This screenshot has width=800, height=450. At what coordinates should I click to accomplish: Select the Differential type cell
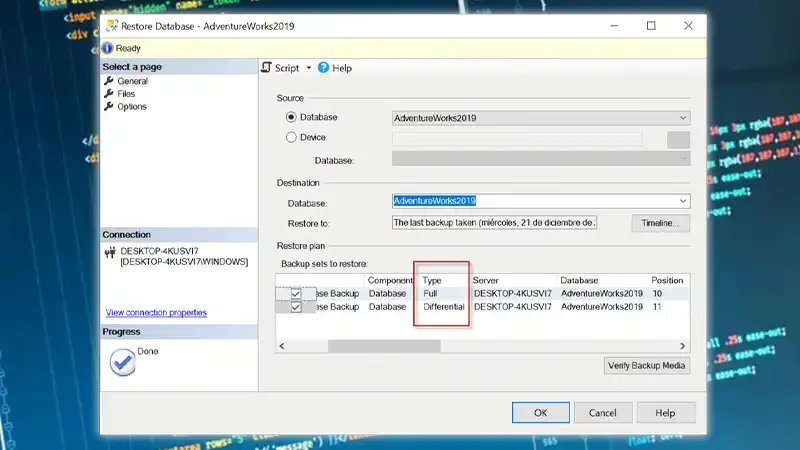(444, 307)
